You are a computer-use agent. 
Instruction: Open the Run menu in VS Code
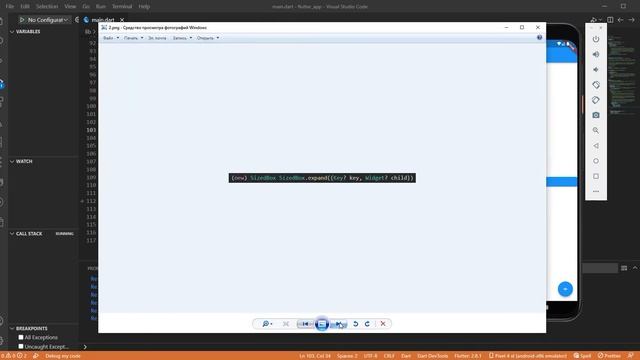pyautogui.click(x=100, y=7)
